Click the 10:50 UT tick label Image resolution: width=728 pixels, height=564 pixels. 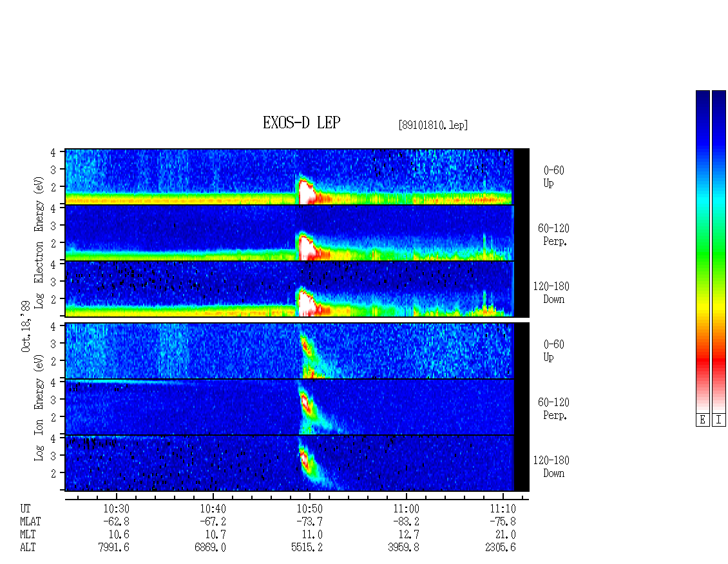[310, 509]
